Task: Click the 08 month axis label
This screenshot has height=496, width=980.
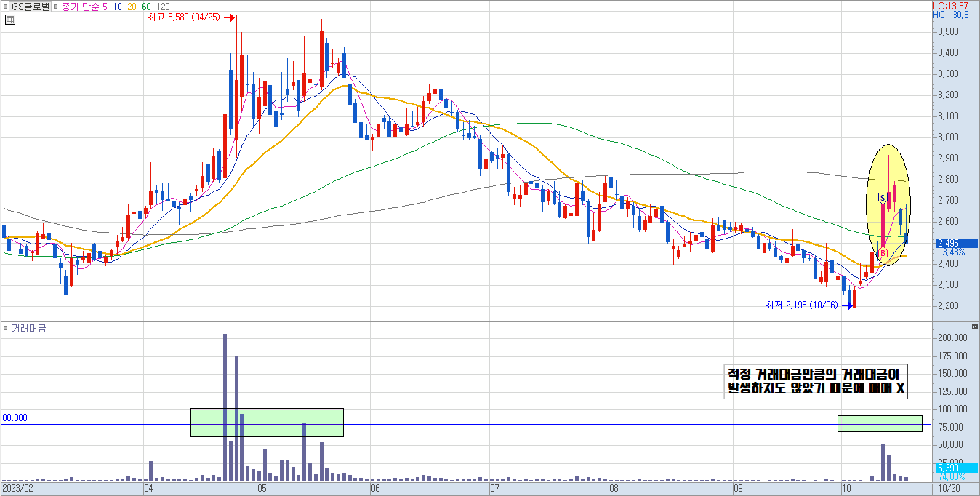Action: coord(613,490)
